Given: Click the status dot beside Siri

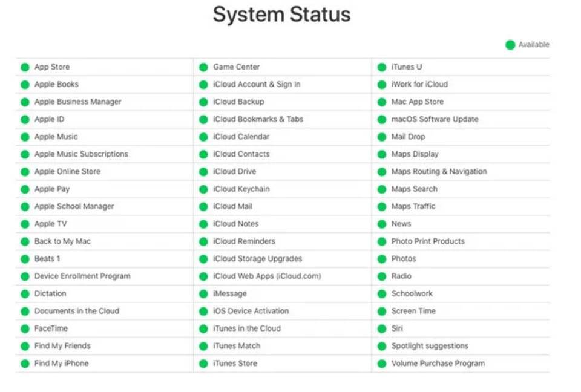Looking at the screenshot, I should click(382, 329).
